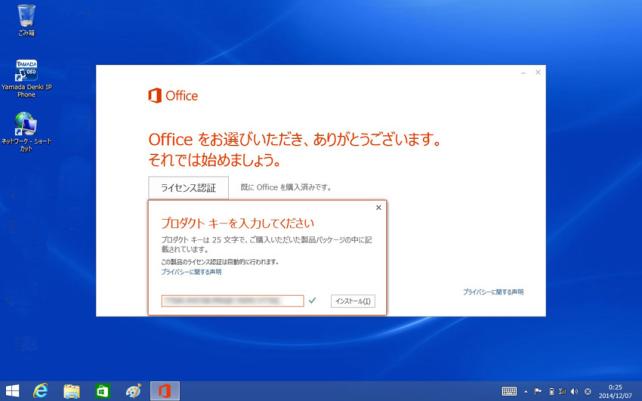
Task: Open Windows Store from taskbar
Action: 102,391
